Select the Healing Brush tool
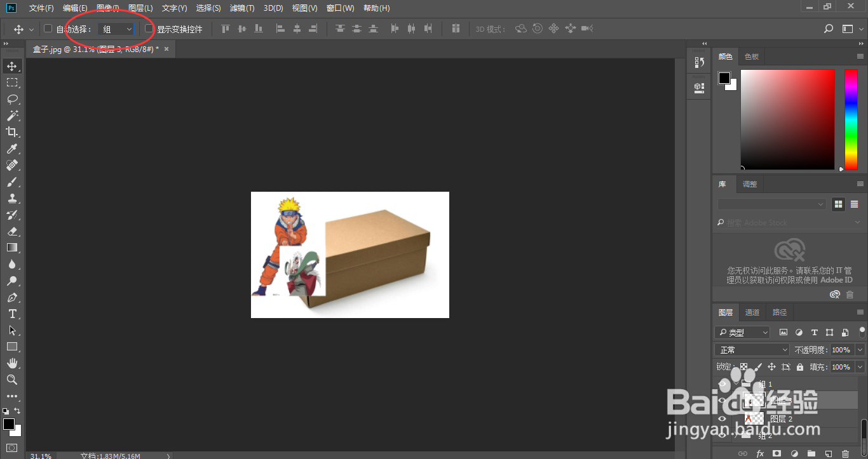 click(12, 165)
